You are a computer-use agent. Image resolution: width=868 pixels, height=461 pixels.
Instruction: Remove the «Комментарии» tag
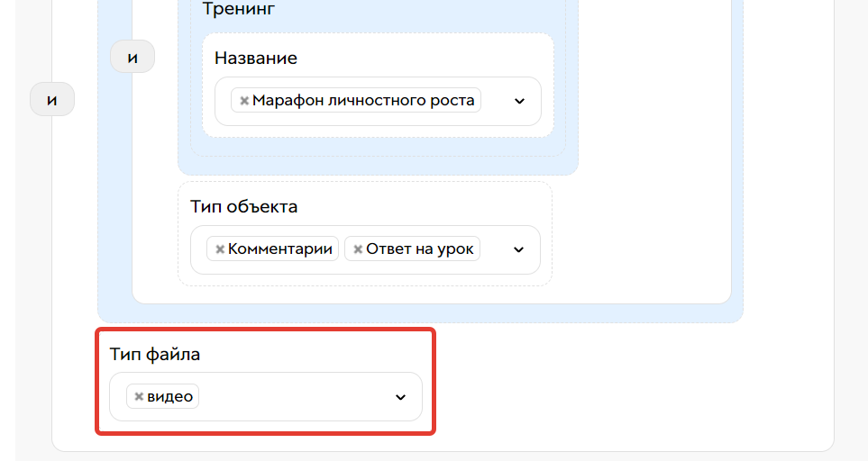pyautogui.click(x=220, y=249)
